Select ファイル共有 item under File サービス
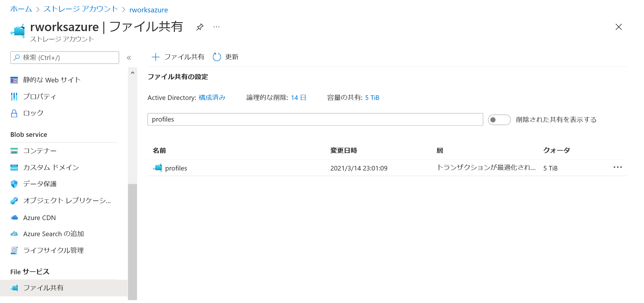 click(64, 288)
